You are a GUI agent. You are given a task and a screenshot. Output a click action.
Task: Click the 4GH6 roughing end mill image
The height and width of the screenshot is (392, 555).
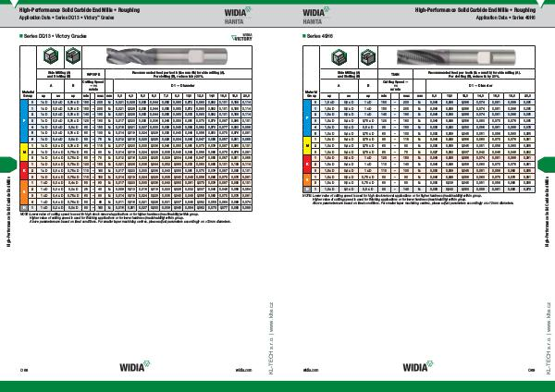[x=456, y=57]
